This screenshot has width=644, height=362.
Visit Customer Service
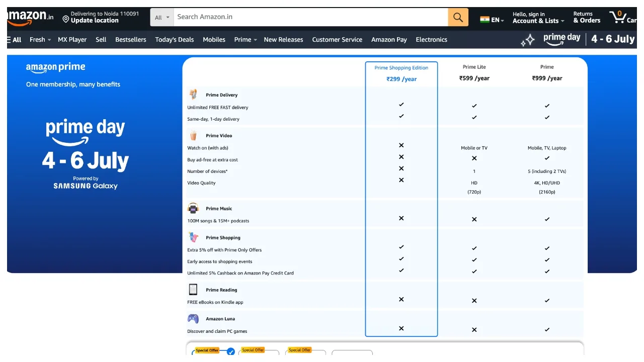pos(337,40)
